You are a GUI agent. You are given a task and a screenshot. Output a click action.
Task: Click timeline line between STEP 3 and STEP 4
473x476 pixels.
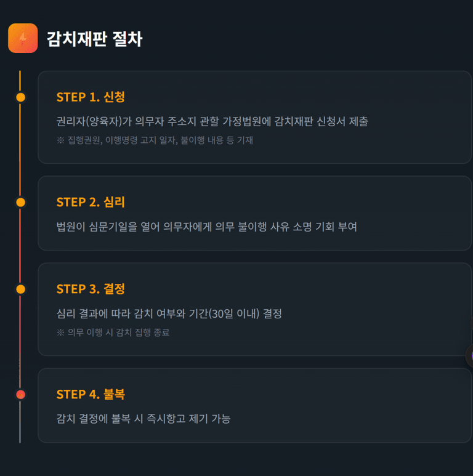coord(20,342)
